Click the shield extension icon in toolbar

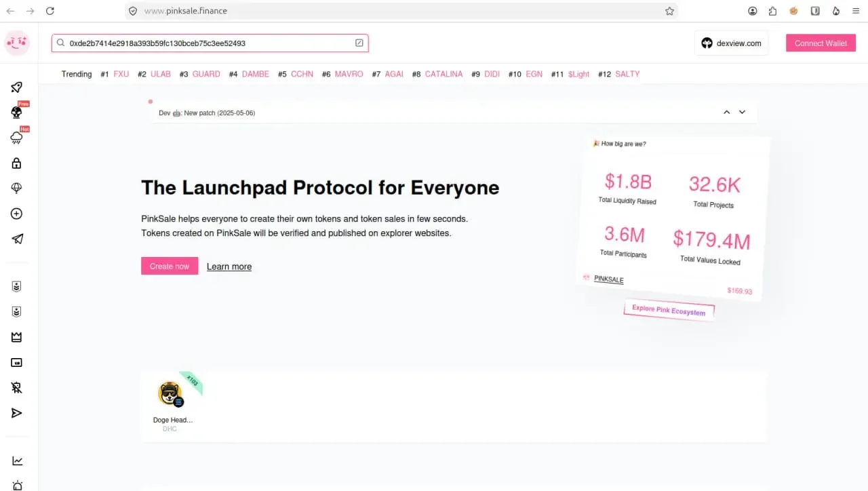pos(815,11)
